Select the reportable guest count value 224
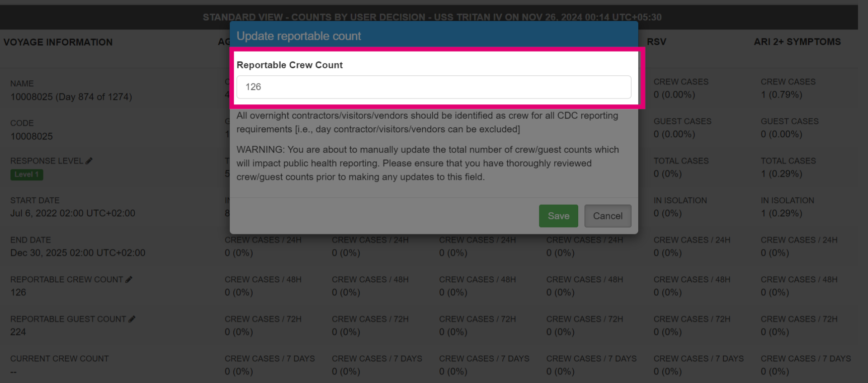The height and width of the screenshot is (383, 868). 18,332
